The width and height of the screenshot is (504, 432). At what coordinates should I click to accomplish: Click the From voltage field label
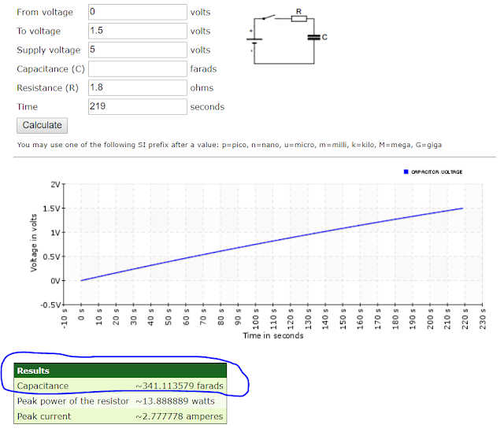tap(45, 13)
